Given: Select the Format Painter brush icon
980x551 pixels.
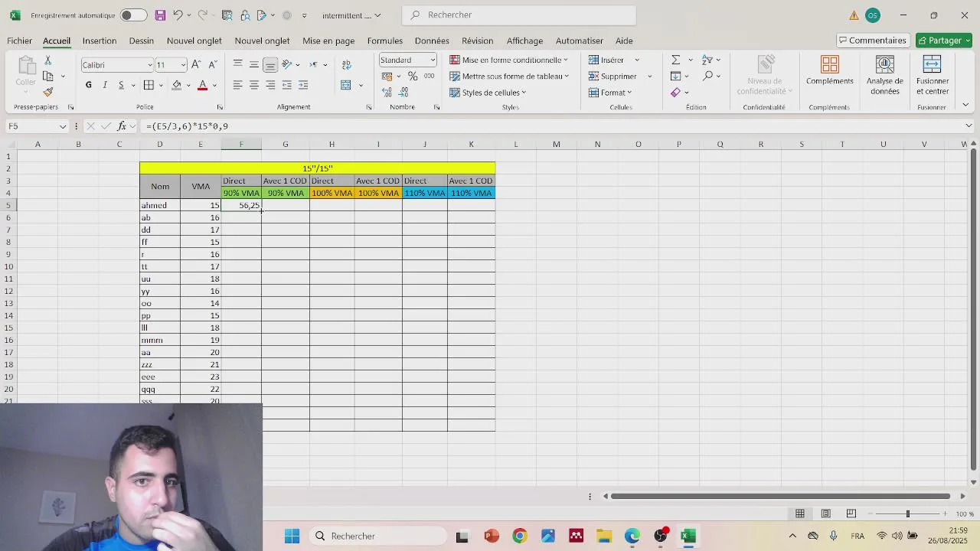Looking at the screenshot, I should [x=47, y=92].
